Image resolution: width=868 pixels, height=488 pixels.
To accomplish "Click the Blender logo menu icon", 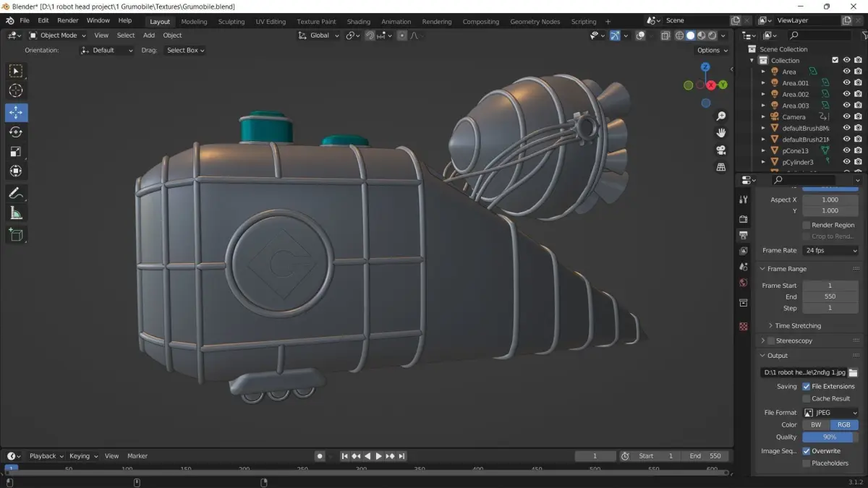I will click(10, 20).
